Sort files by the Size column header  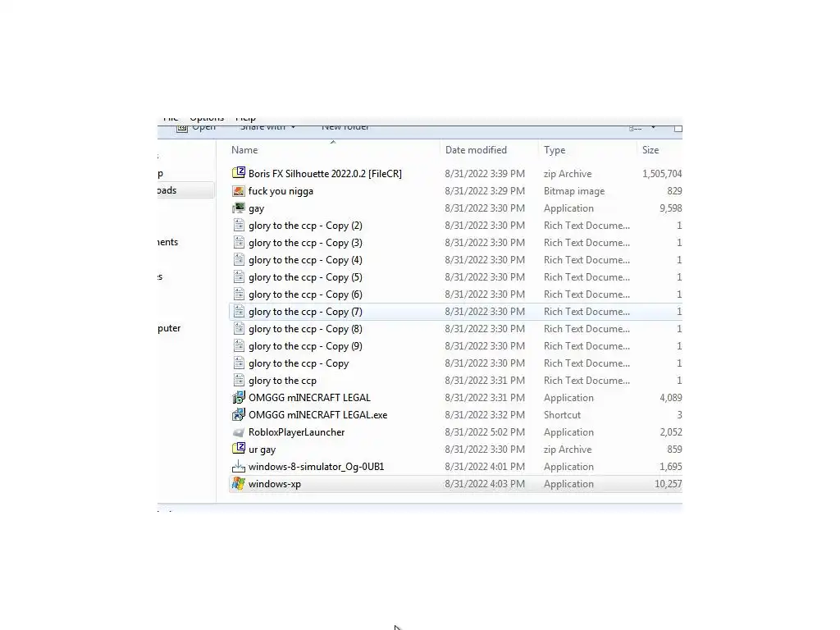coord(651,150)
